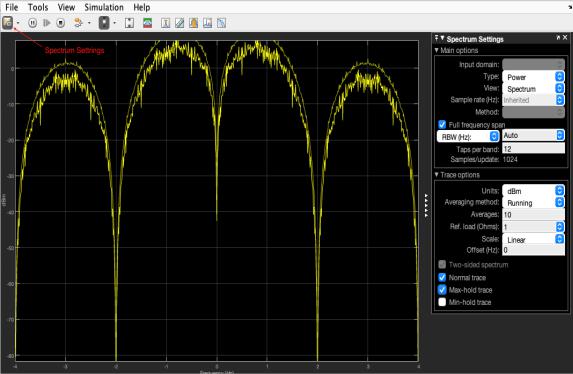Collapse the Trace options section
Screen dimensions: 573x374
click(437, 175)
